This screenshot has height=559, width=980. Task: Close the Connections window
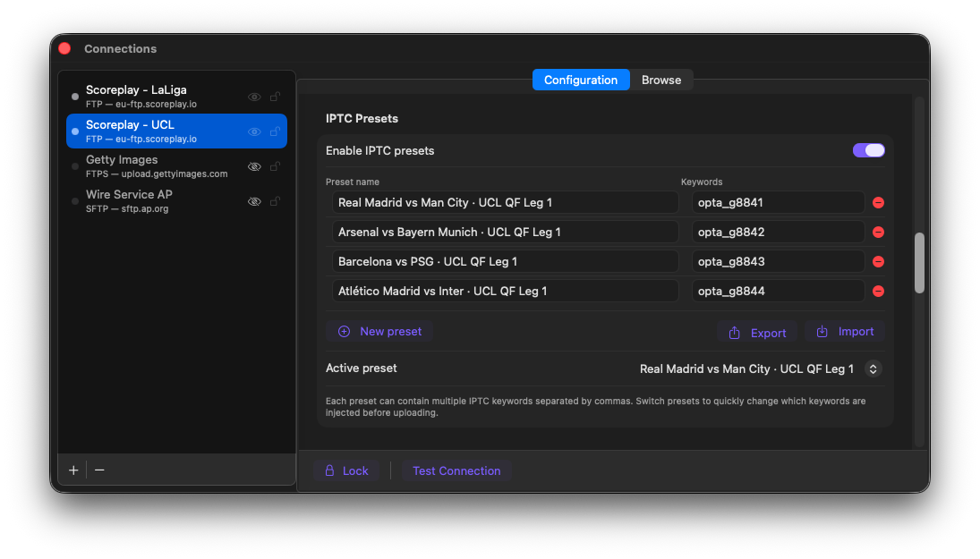64,48
